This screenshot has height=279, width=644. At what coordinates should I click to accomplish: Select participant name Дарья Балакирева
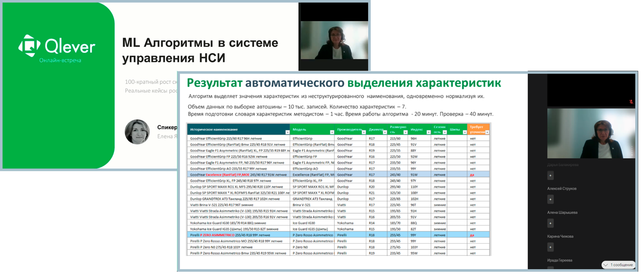[x=563, y=165]
